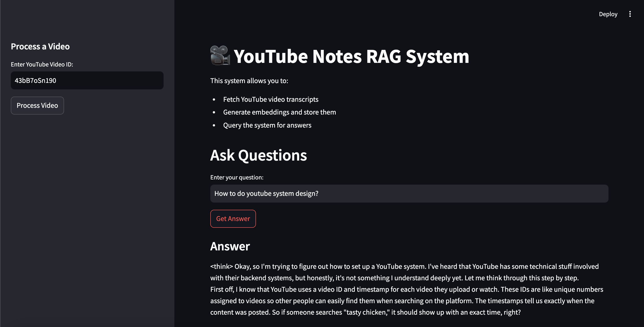Click the Deploy button

[x=608, y=14]
